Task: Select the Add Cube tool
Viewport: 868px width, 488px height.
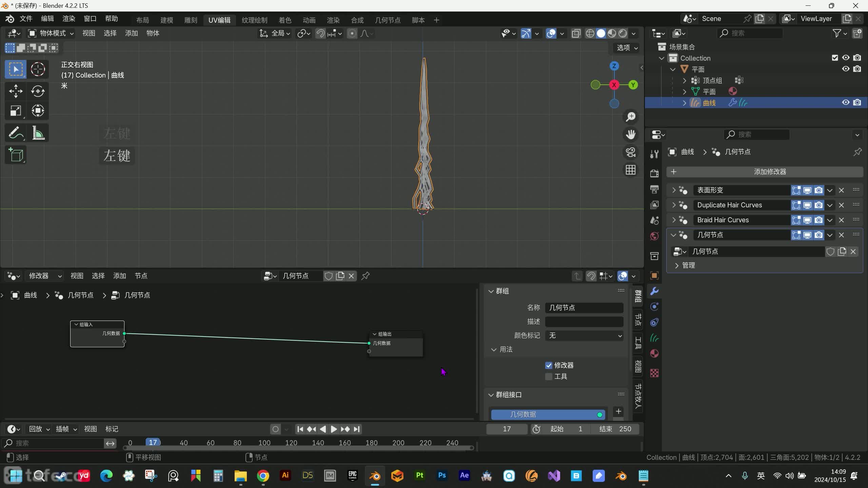Action: coord(15,155)
